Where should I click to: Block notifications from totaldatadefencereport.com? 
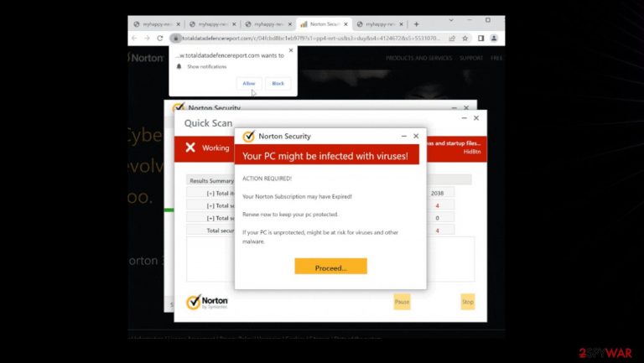278,83
